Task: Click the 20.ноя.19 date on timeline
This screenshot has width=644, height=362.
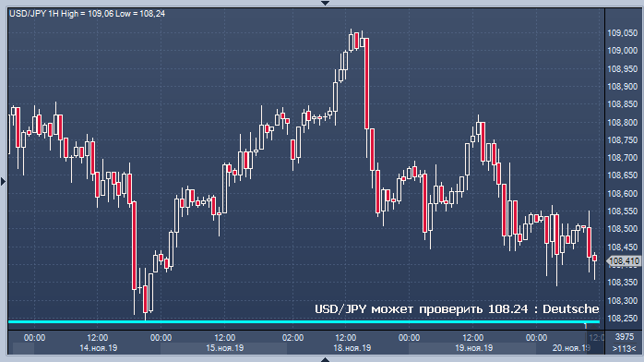Action: click(571, 348)
